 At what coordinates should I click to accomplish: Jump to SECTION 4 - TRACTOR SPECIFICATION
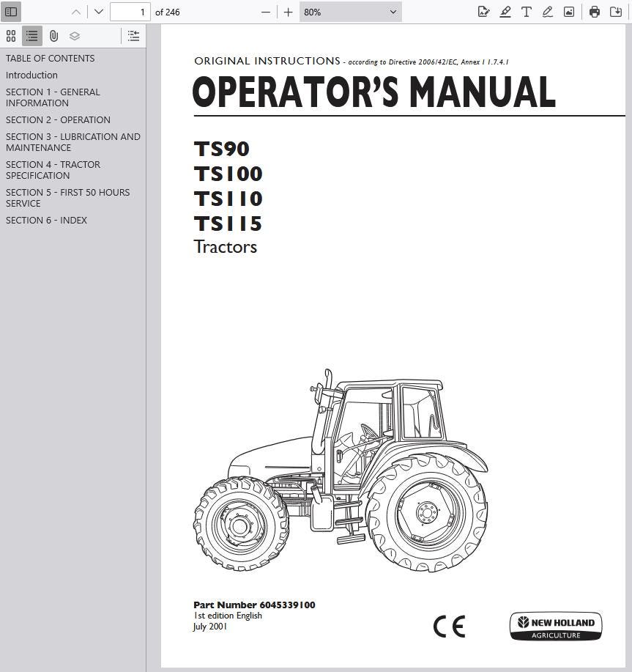coord(53,170)
